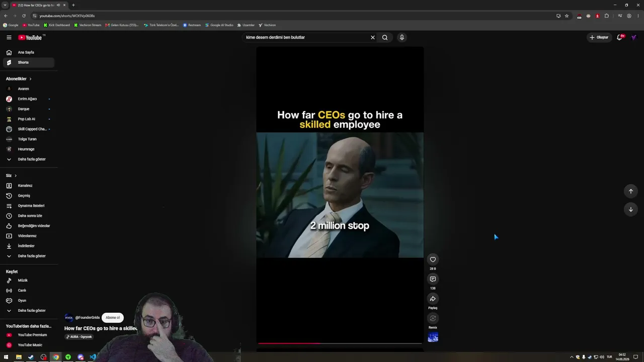Click the search magnifier button
The height and width of the screenshot is (362, 644).
(x=385, y=37)
